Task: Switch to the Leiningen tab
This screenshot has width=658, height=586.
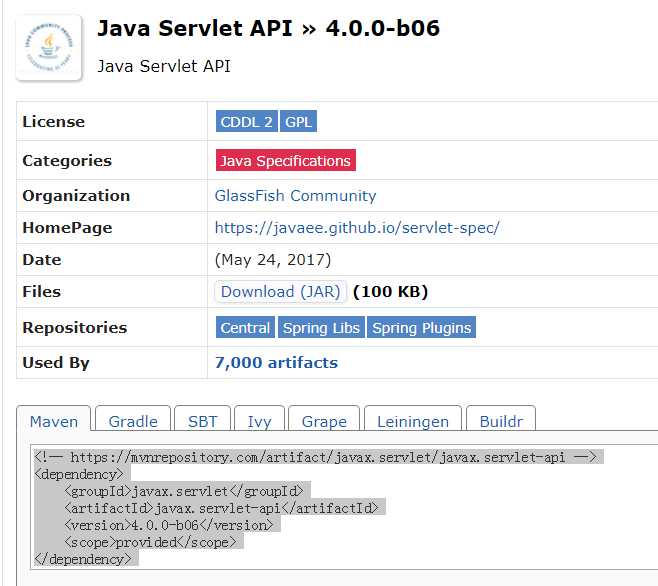Action: [413, 422]
